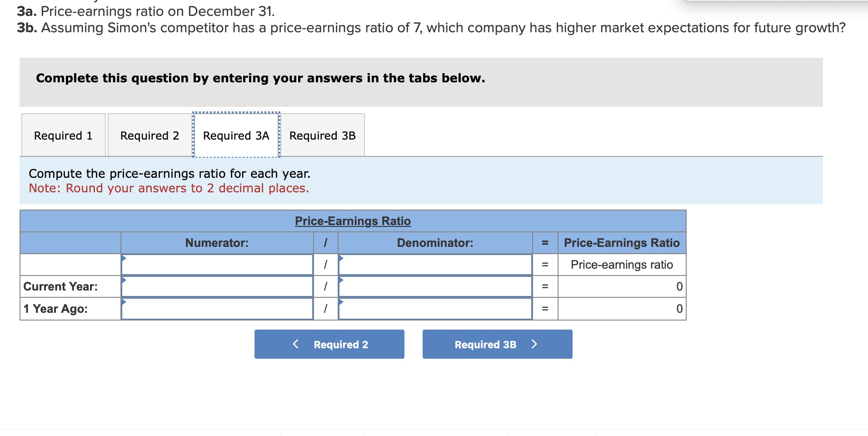Open the first-row Numerator answer picker triangle
868x436 pixels.
[x=124, y=257]
